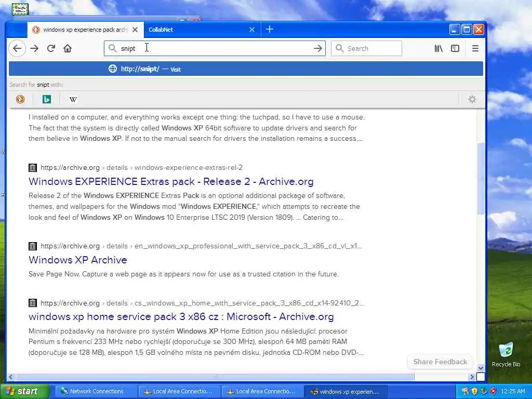Screen dimensions: 532x399
Task: Close the windows xp experience pack tab
Action: tap(135, 30)
